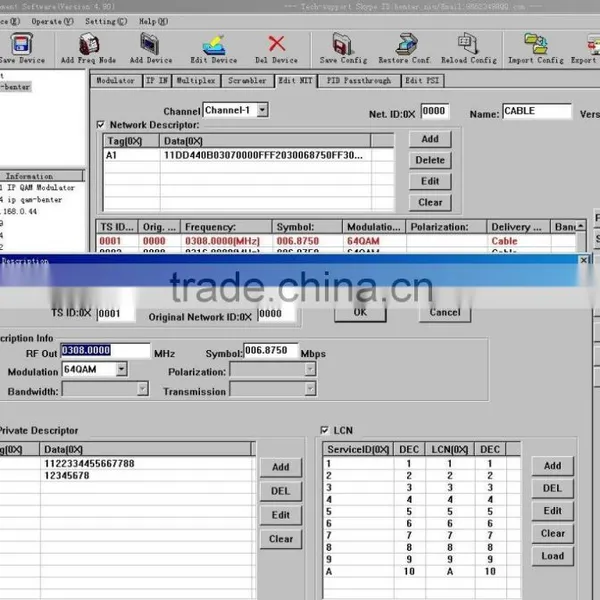
Task: Select the 0001 row in TS table
Action: click(337, 241)
